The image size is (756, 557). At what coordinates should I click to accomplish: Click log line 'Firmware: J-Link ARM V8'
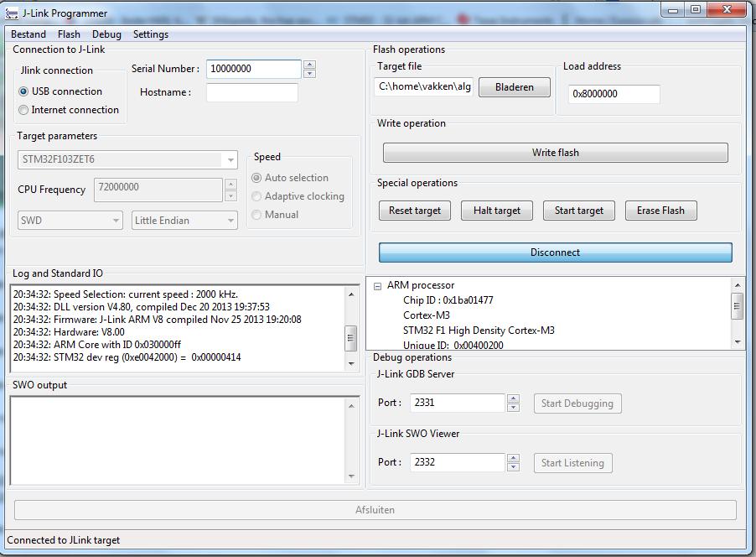[158, 320]
